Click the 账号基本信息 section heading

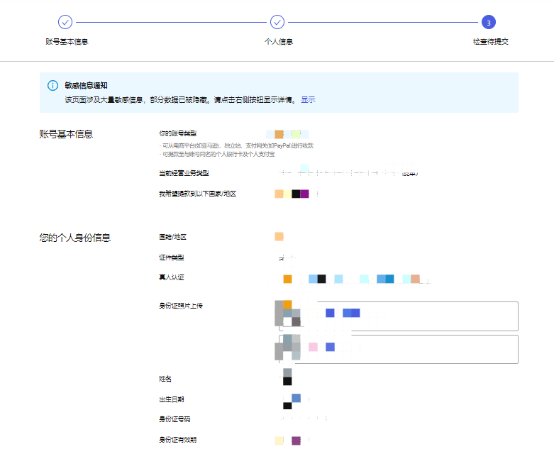pos(66,134)
